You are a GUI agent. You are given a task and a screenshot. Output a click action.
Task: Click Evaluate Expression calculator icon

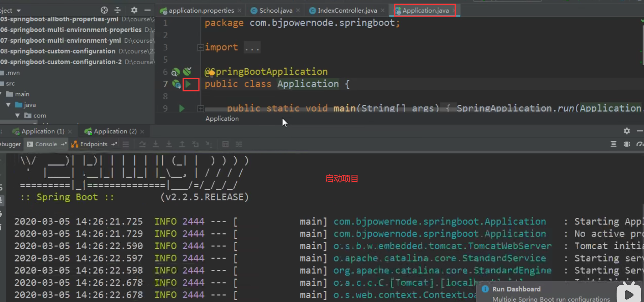coord(225,144)
